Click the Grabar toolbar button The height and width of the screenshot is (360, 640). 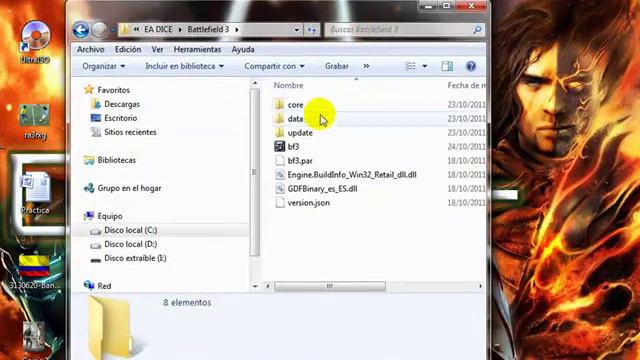tap(337, 66)
